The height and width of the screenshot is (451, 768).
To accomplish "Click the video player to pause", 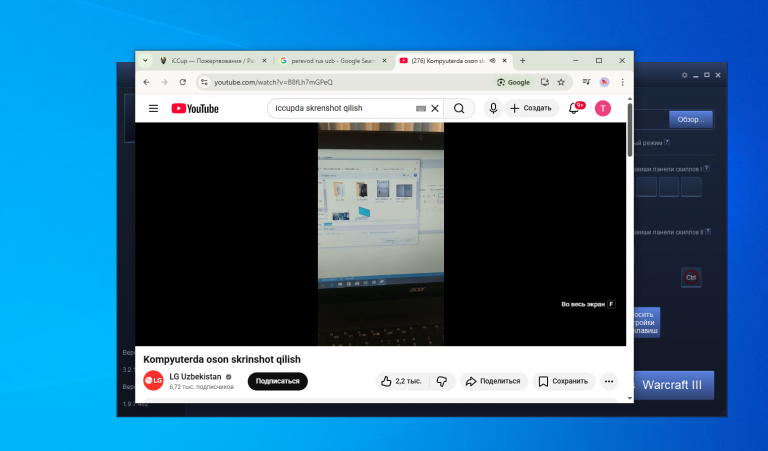I will 381,234.
